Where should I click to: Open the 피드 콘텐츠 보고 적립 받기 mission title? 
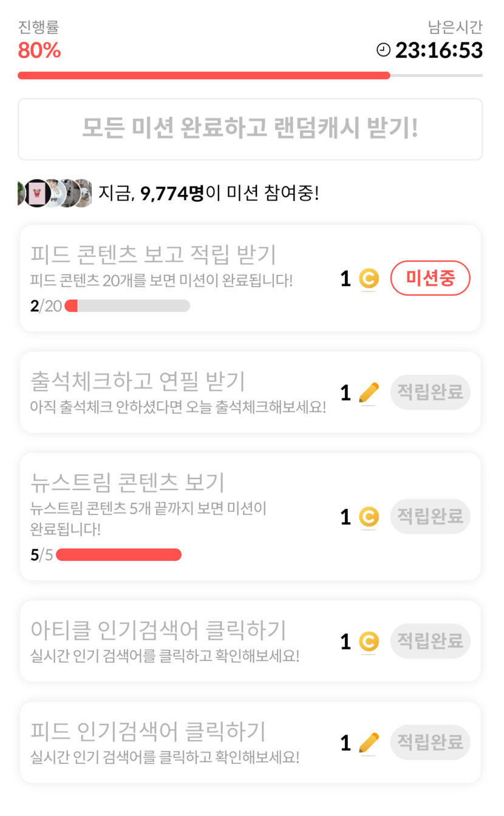153,255
